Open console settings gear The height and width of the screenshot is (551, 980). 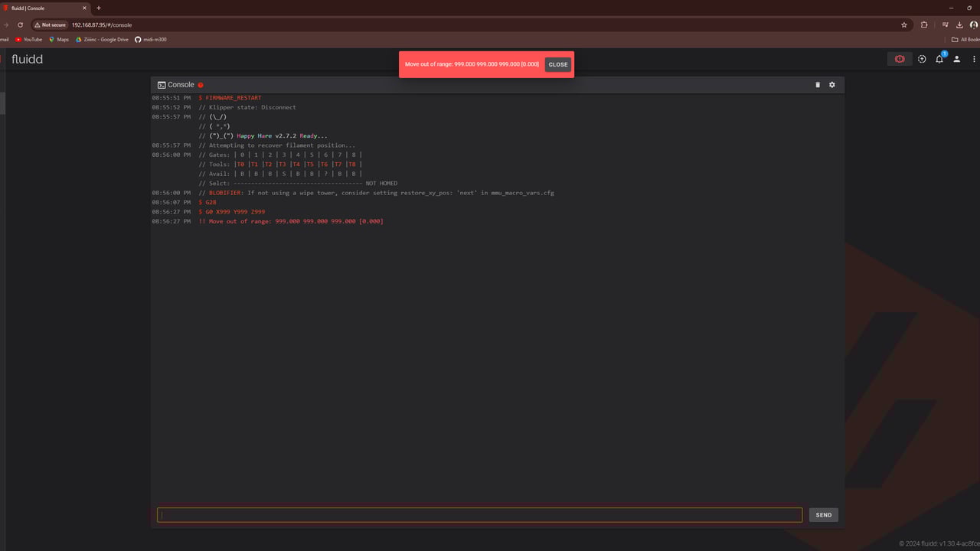coord(832,85)
